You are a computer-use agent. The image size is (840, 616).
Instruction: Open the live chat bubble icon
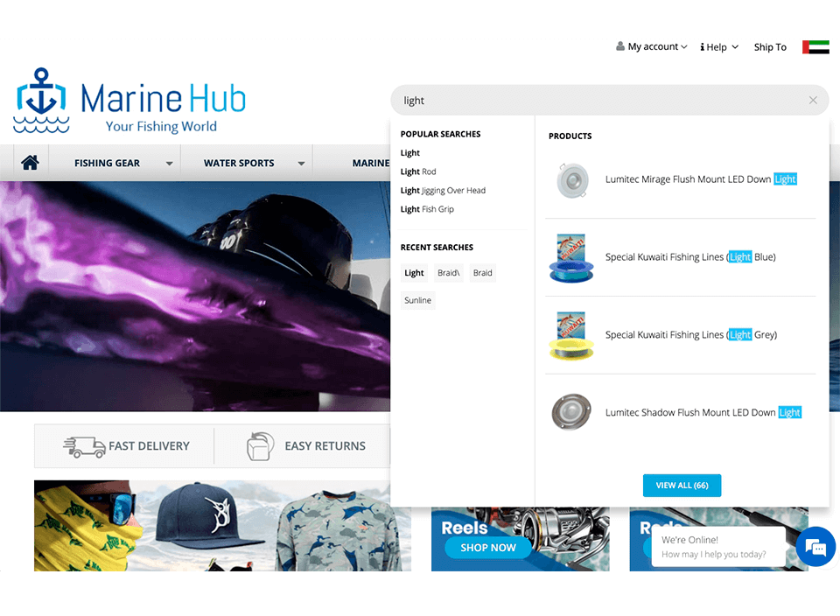click(815, 547)
